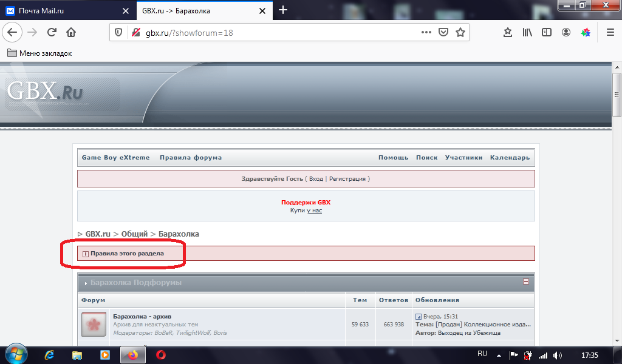Click Барахолка breadcrumb link
This screenshot has width=622, height=364.
[x=179, y=234]
